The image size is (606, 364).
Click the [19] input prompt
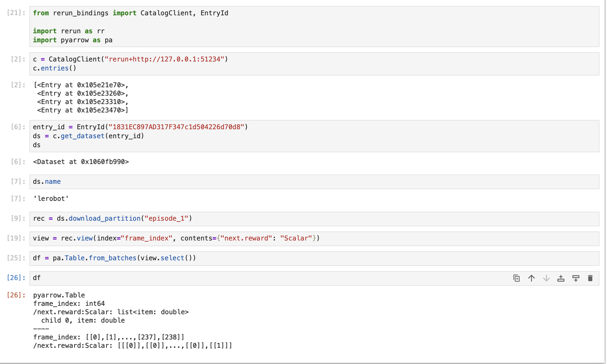[x=16, y=238]
